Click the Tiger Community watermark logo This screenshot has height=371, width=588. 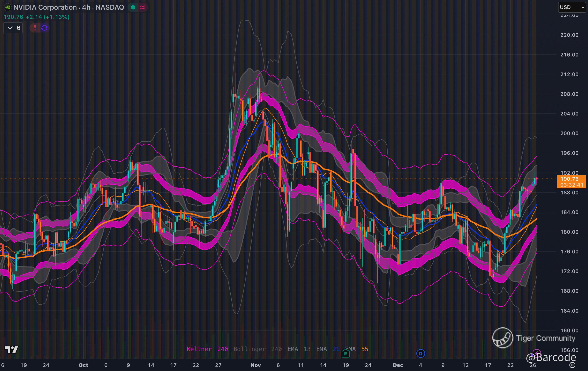503,338
